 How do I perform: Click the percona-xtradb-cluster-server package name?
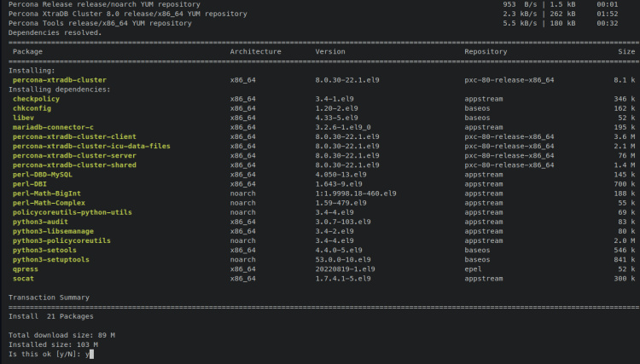point(74,155)
